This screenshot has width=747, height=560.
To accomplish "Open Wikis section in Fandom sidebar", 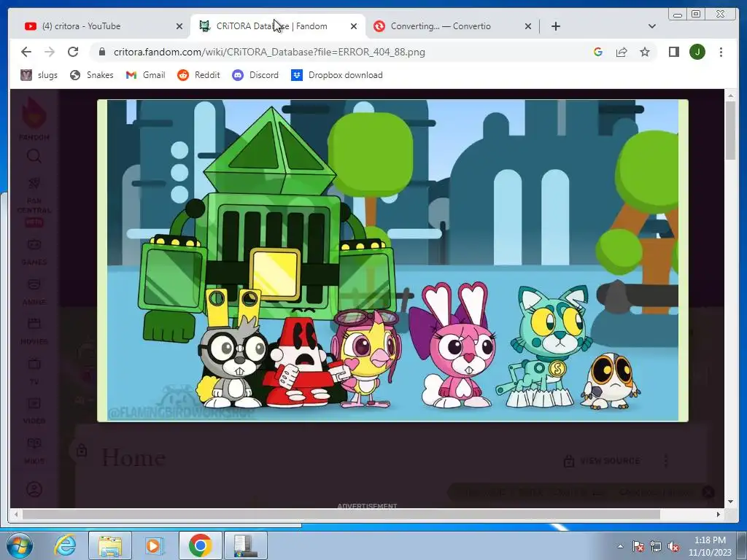I will tap(34, 451).
